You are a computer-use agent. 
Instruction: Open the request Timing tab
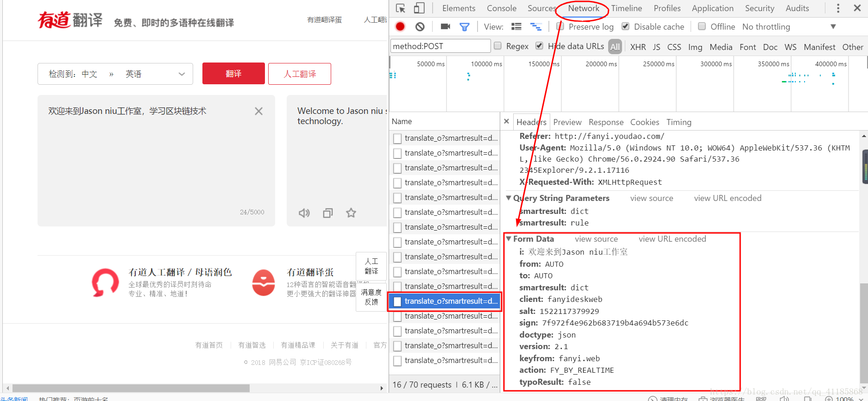679,122
